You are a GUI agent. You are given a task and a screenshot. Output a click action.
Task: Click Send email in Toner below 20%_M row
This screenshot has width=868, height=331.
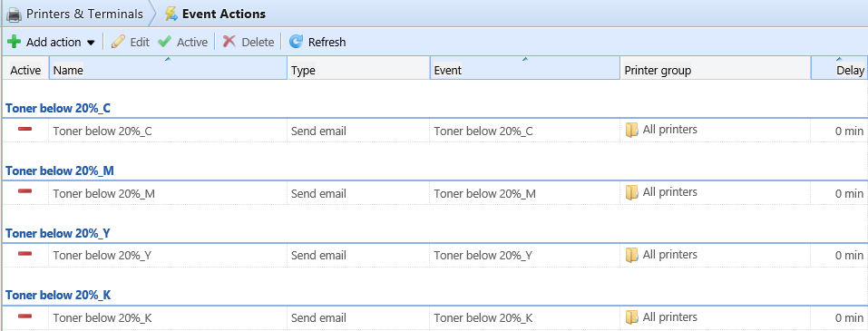pos(319,193)
